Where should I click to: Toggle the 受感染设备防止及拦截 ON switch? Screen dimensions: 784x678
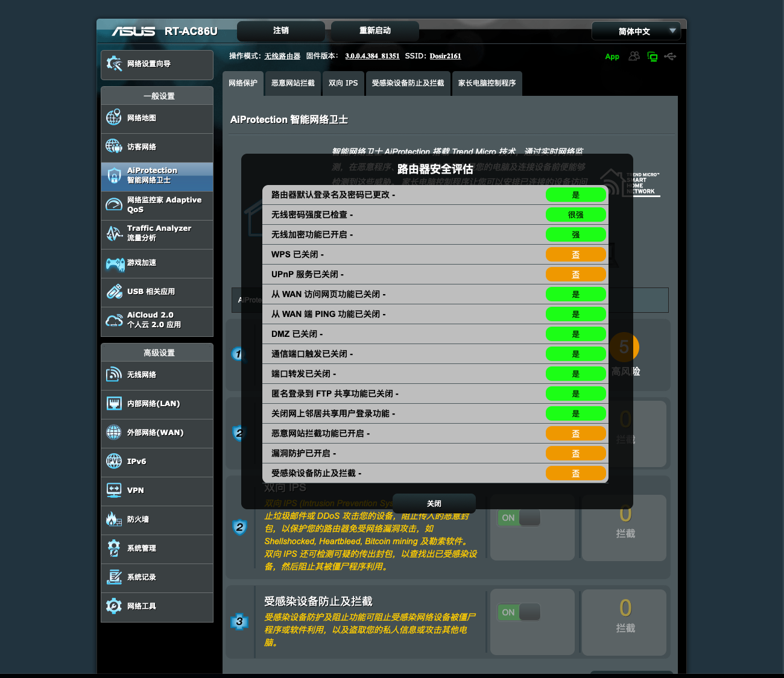[519, 612]
